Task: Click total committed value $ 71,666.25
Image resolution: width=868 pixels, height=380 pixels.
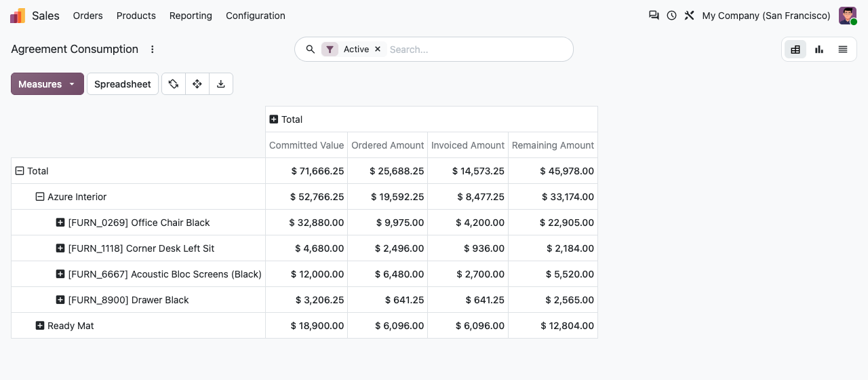Action: [307, 171]
